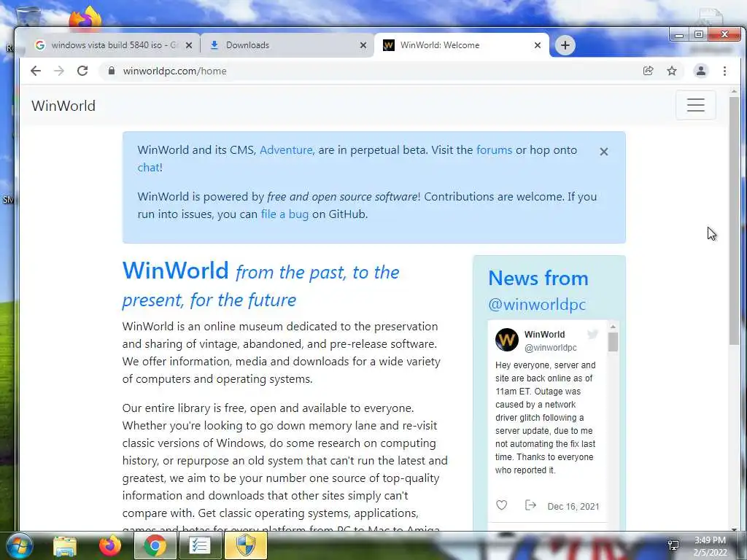Open the Chrome three-dot menu
This screenshot has height=560, width=747.
[724, 71]
